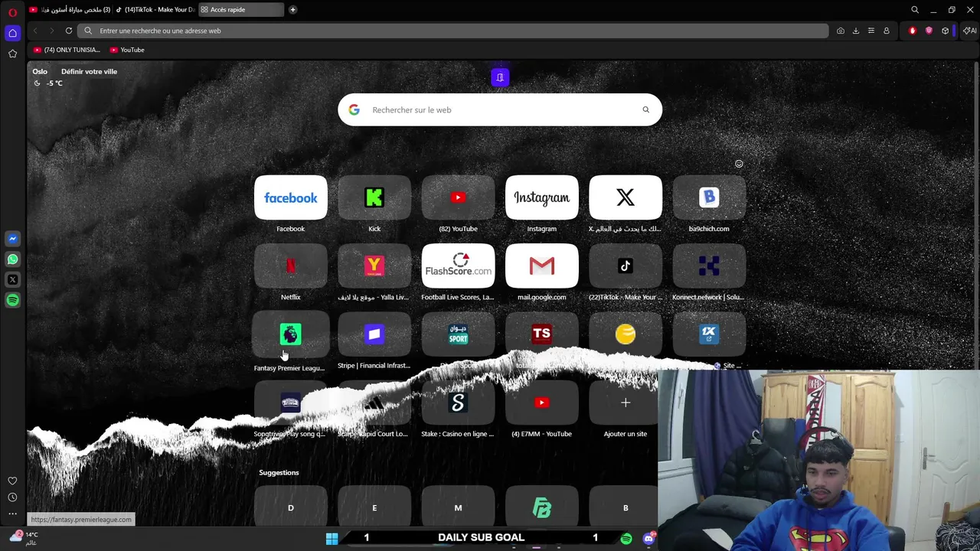
Task: Open Stake Casino en ligne tile
Action: click(458, 403)
